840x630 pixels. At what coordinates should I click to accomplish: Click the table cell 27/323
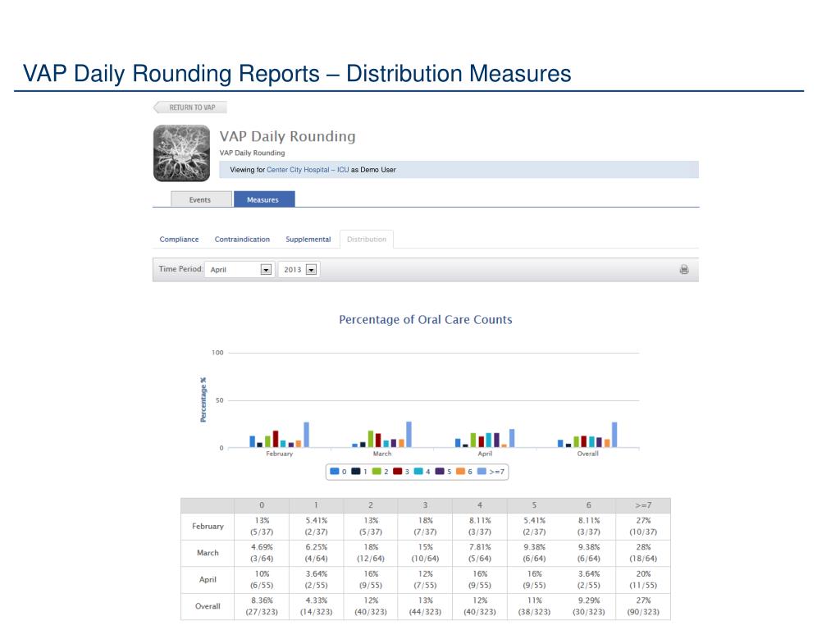click(262, 606)
